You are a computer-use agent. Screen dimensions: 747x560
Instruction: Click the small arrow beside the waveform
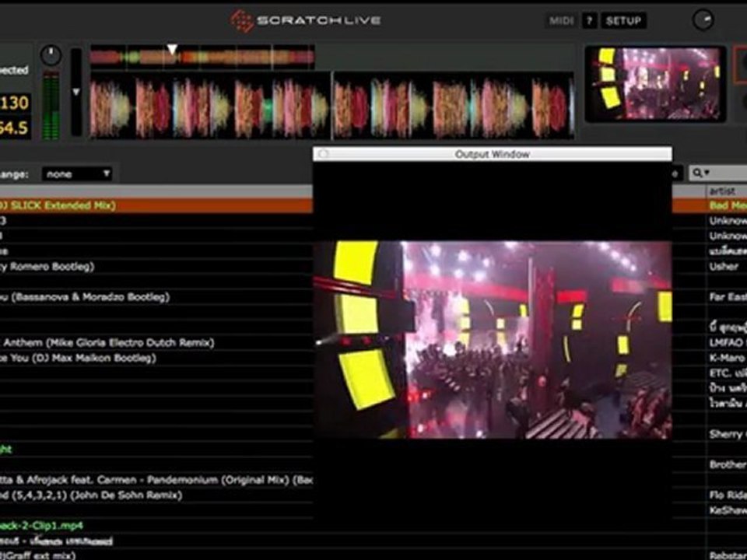75,92
